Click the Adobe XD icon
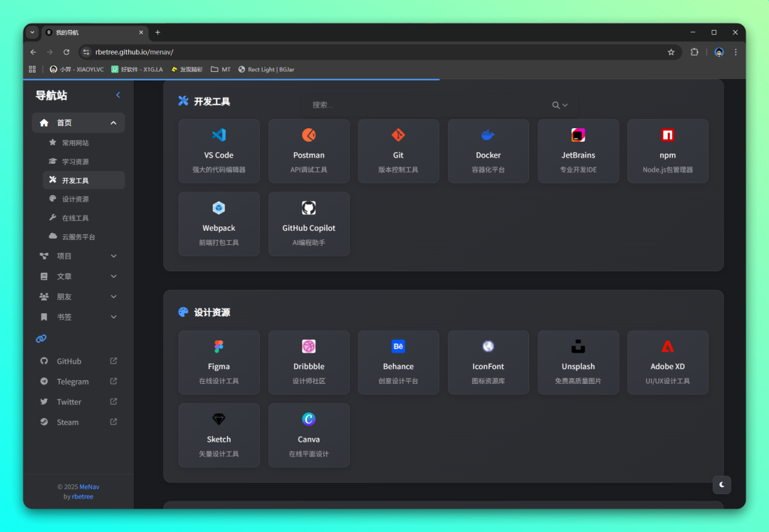 coord(667,347)
